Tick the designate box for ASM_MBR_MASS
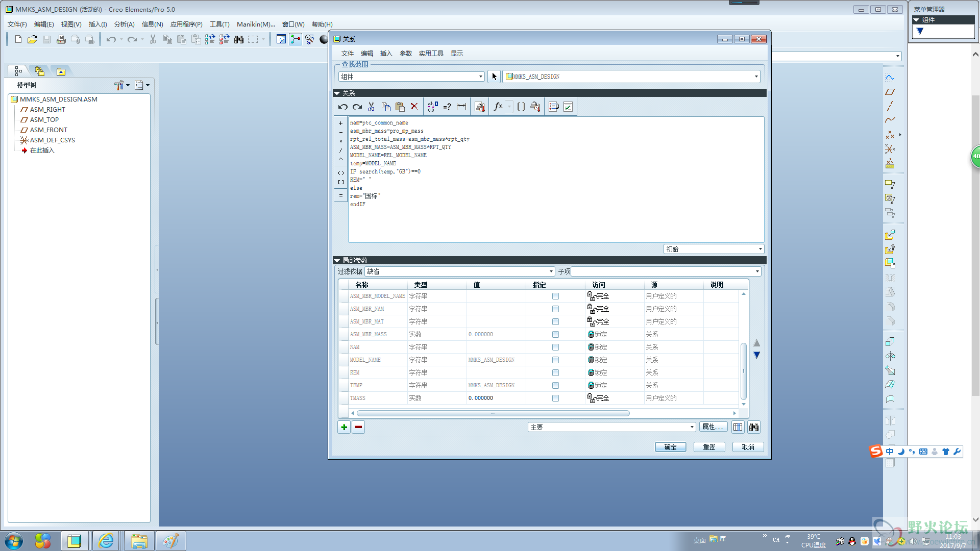980x551 pixels. click(555, 335)
